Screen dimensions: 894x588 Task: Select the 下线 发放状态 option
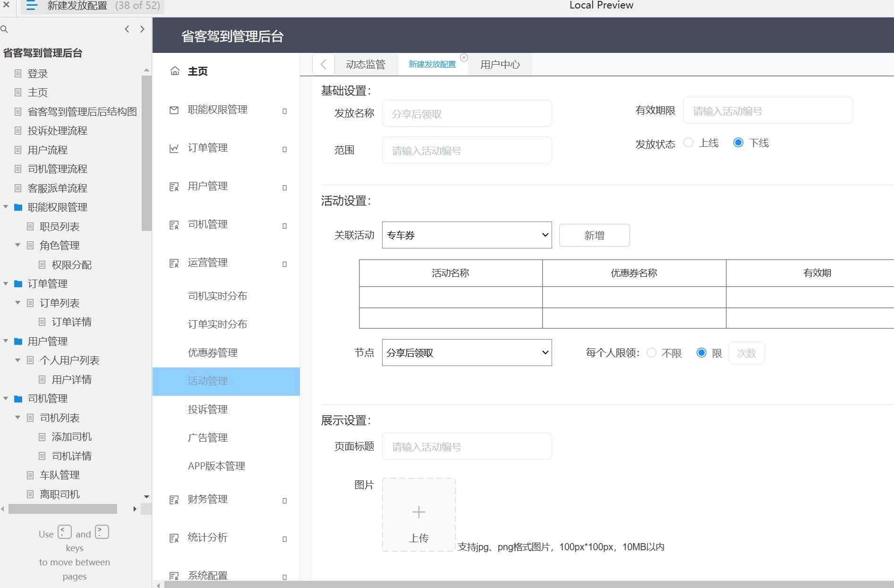pyautogui.click(x=739, y=142)
